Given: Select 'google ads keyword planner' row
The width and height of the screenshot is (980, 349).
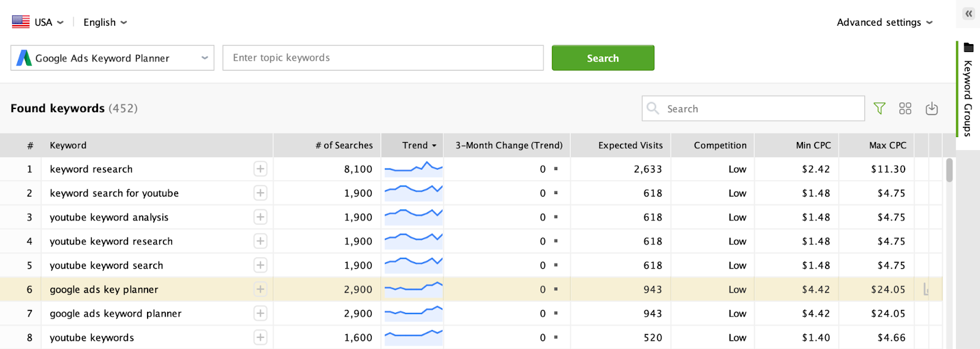Looking at the screenshot, I should tap(472, 313).
